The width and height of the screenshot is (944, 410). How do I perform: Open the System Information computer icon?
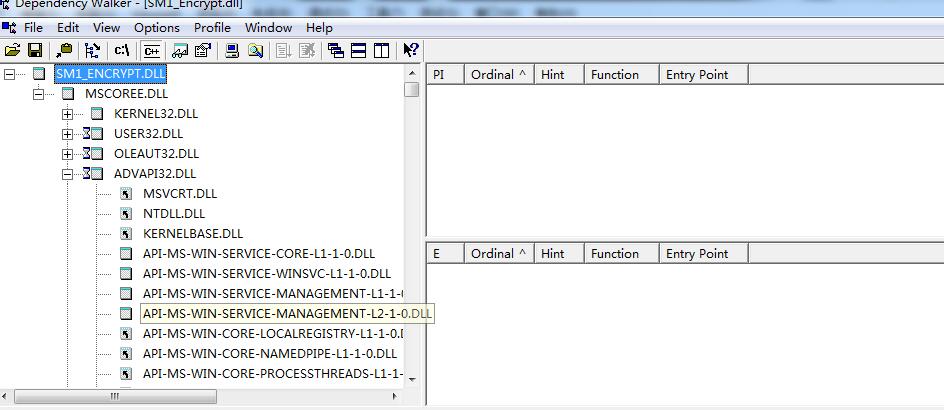(232, 51)
